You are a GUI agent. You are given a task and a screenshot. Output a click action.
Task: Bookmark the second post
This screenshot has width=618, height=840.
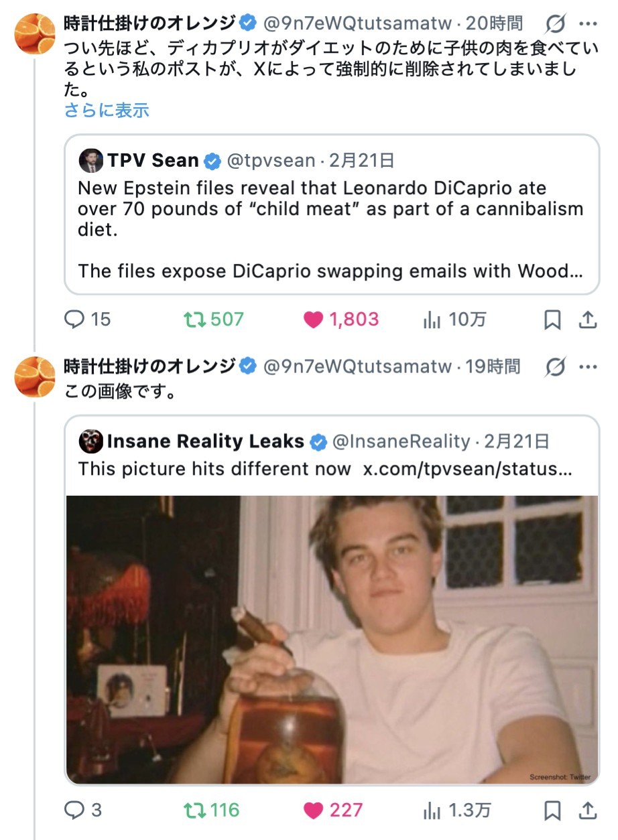(552, 811)
